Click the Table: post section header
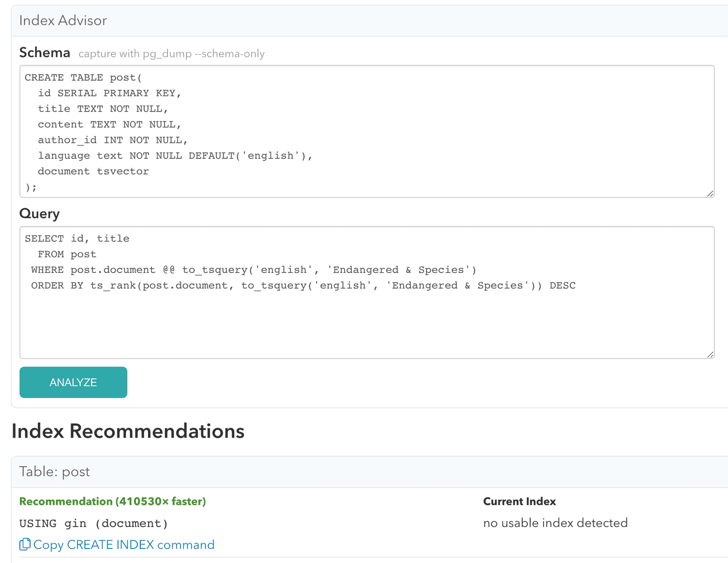This screenshot has height=563, width=728. click(x=54, y=472)
